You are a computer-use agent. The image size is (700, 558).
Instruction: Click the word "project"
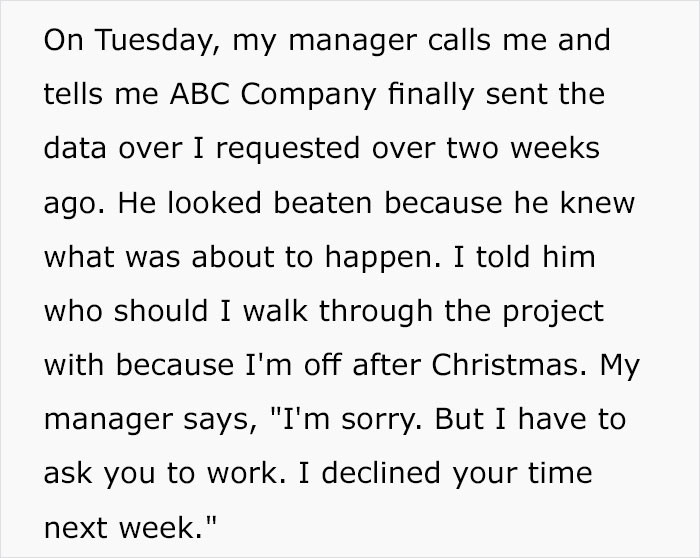pos(553,313)
